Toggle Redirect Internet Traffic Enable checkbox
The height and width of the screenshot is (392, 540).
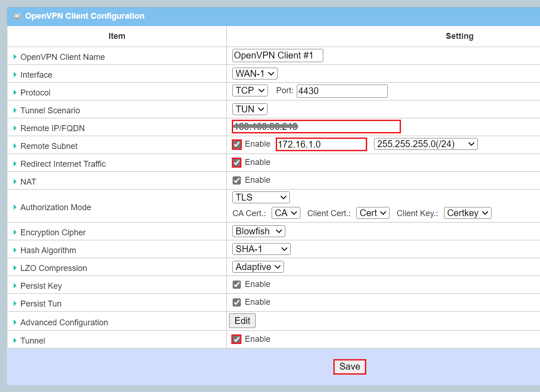pos(236,163)
